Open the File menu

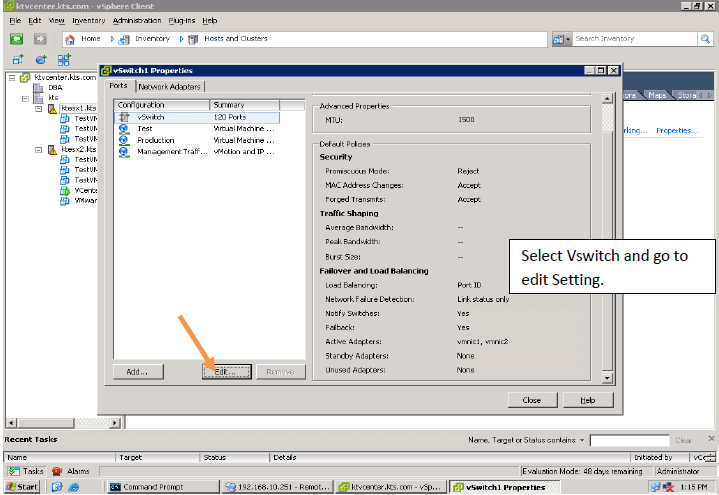tap(15, 21)
